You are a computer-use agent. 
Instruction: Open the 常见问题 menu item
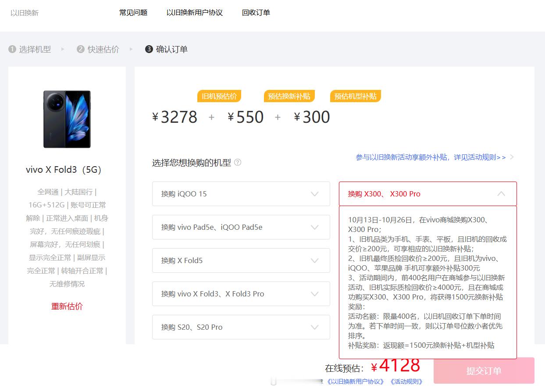coord(133,13)
